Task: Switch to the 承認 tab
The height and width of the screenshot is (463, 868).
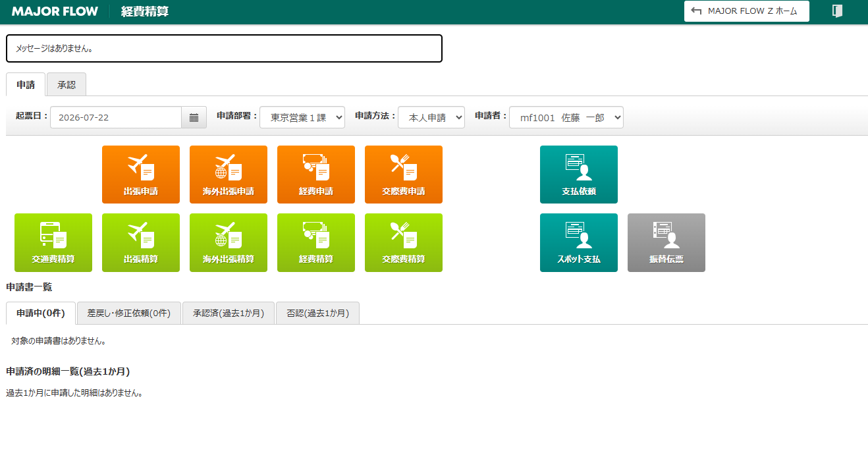Action: 67,84
